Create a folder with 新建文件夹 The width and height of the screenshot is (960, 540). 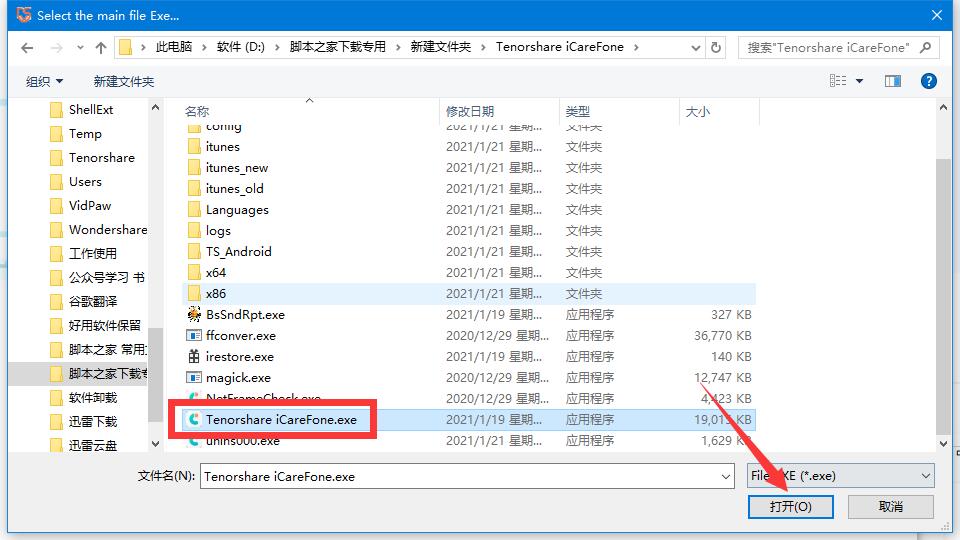[124, 81]
